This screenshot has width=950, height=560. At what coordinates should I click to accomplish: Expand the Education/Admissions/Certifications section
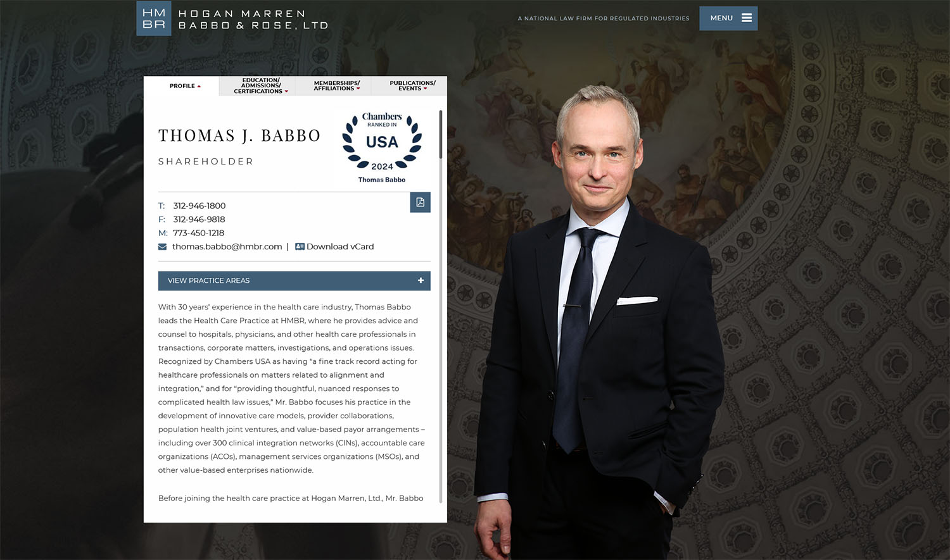[260, 86]
